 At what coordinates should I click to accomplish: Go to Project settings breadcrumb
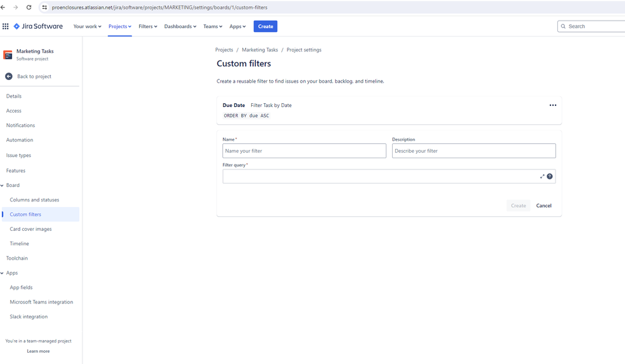click(x=304, y=50)
